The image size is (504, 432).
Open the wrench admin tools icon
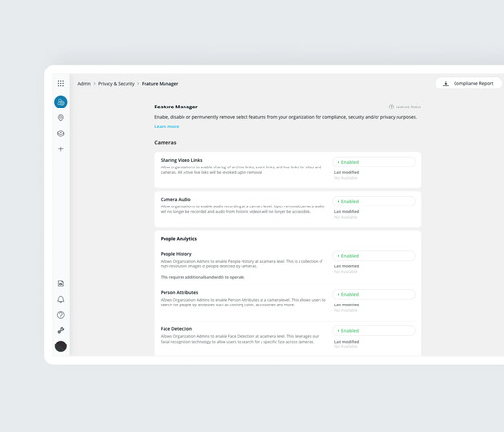point(61,330)
